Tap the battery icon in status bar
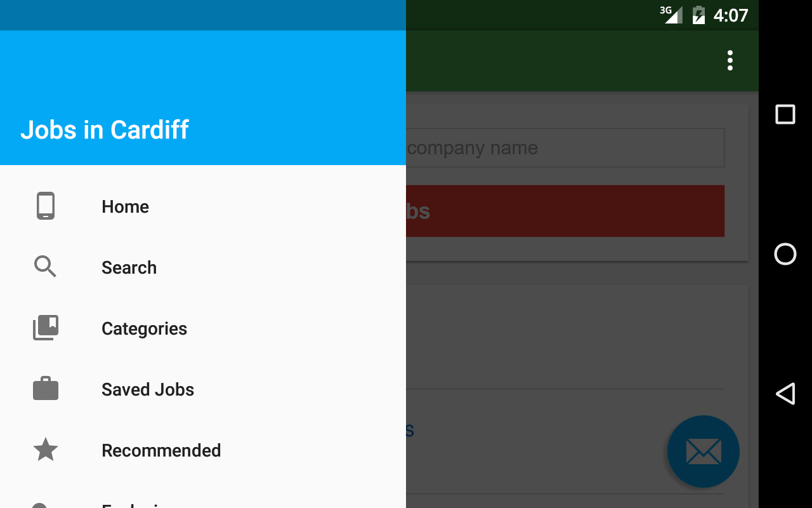Image resolution: width=812 pixels, height=508 pixels. [698, 15]
